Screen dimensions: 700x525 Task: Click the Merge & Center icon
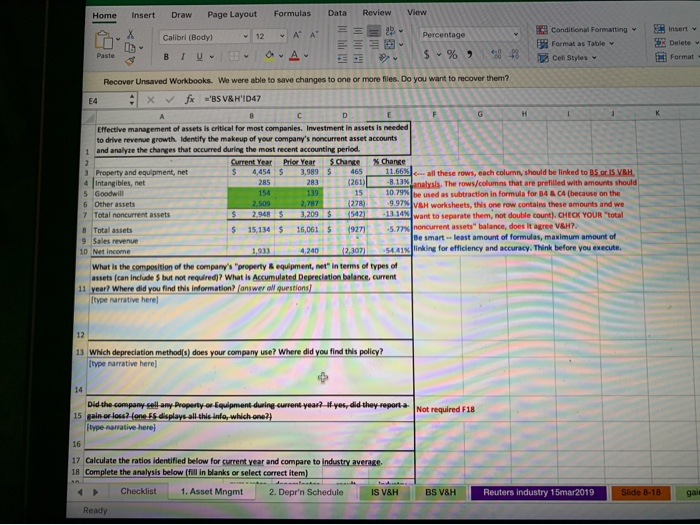[x=390, y=44]
